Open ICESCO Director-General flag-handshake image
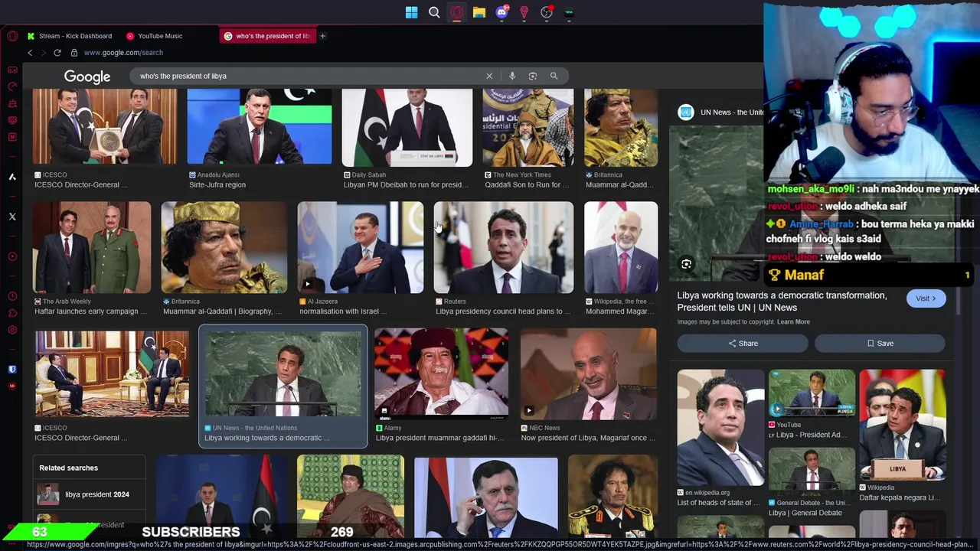980x551 pixels. [104, 127]
